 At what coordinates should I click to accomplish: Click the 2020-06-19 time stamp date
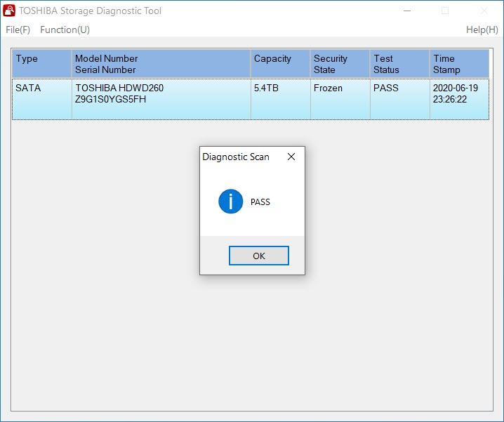(456, 88)
